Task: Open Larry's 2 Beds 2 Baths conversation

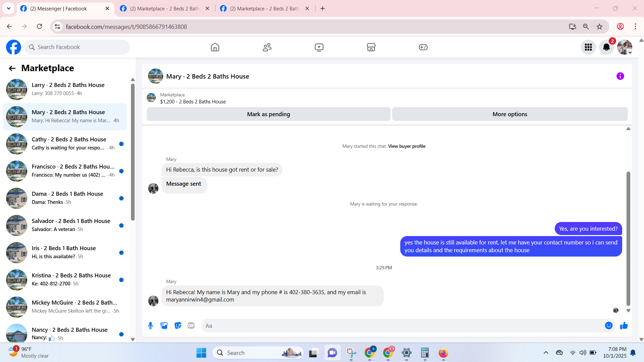Action: click(x=65, y=89)
